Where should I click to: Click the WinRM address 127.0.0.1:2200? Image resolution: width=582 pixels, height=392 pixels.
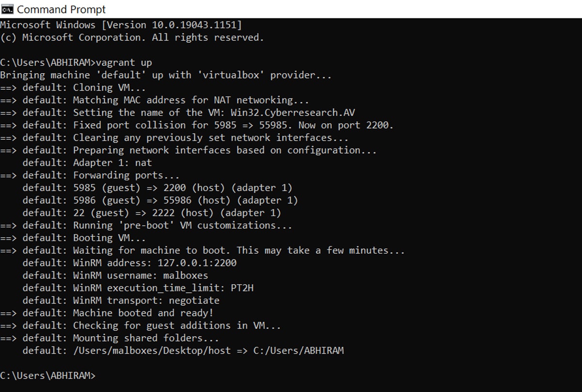click(x=197, y=263)
